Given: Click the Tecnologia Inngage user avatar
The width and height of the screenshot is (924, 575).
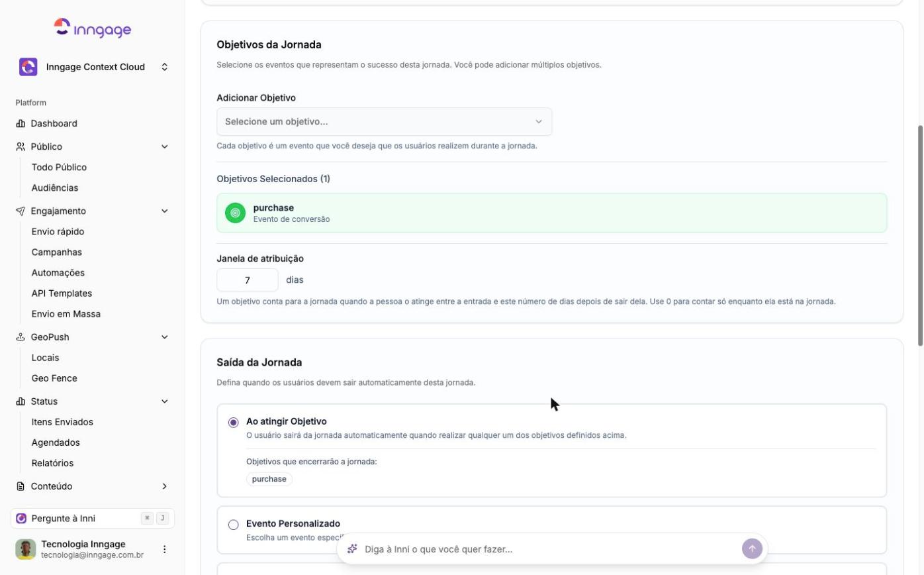Looking at the screenshot, I should click(x=26, y=549).
